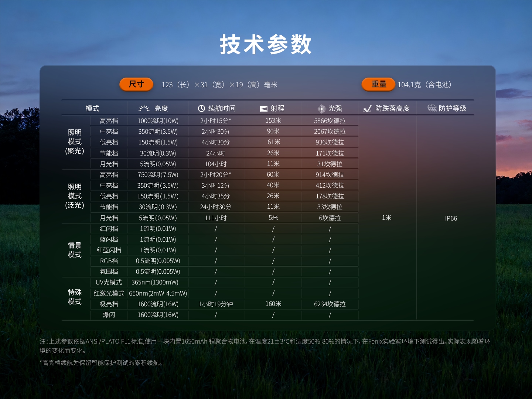Click the orange 重量 badge

tap(379, 84)
